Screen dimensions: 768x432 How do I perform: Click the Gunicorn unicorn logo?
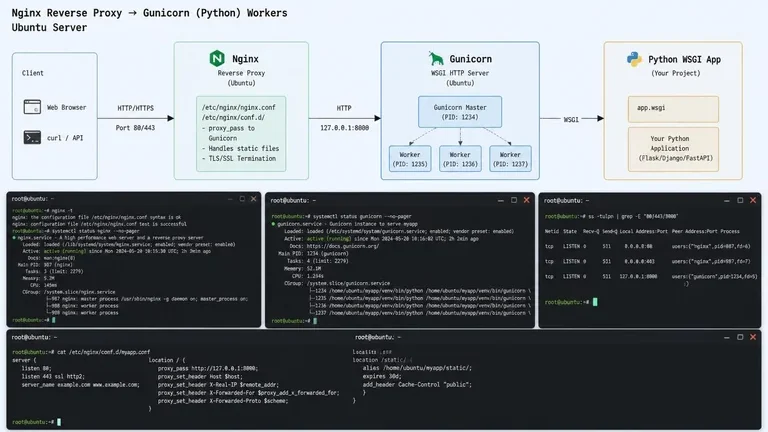[x=435, y=58]
